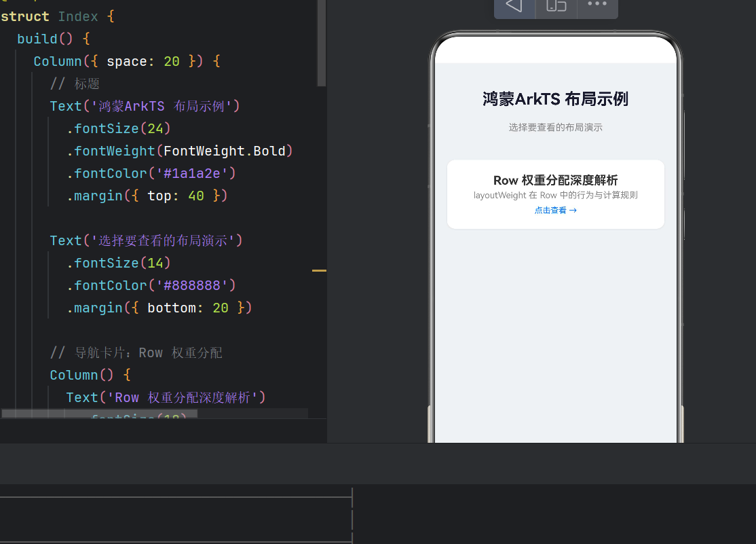Select the 鸿蒙ArkTS 布局示例 title in preview
The height and width of the screenshot is (544, 756).
point(555,99)
